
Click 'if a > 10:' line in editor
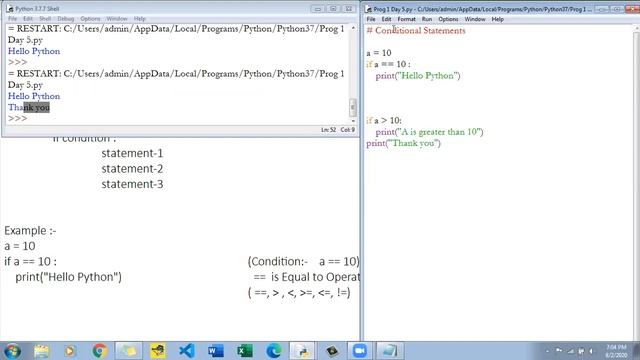tap(384, 121)
